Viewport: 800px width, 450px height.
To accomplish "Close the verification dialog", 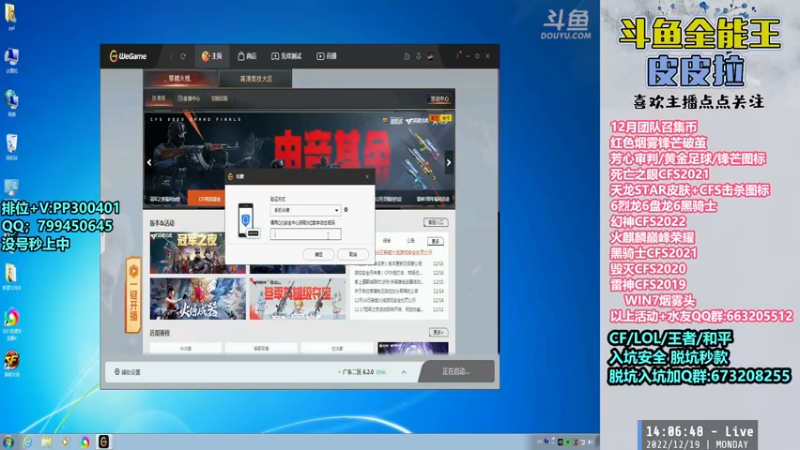I will pyautogui.click(x=367, y=177).
